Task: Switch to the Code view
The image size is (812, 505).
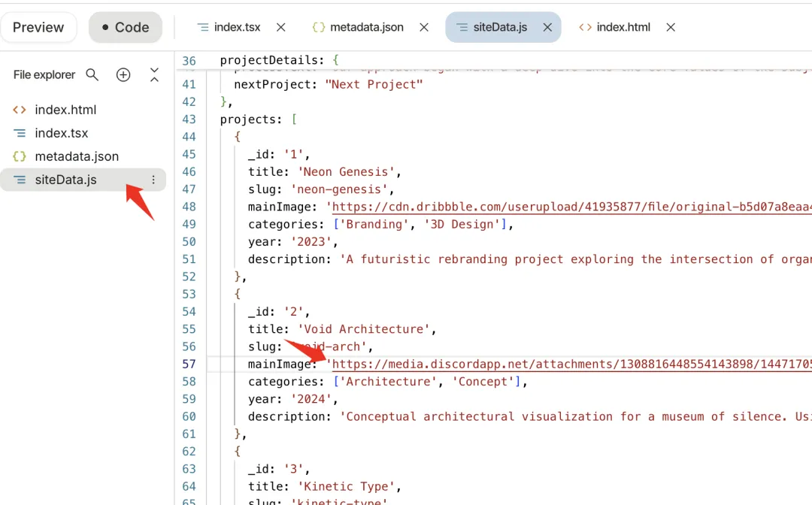Action: click(x=126, y=27)
